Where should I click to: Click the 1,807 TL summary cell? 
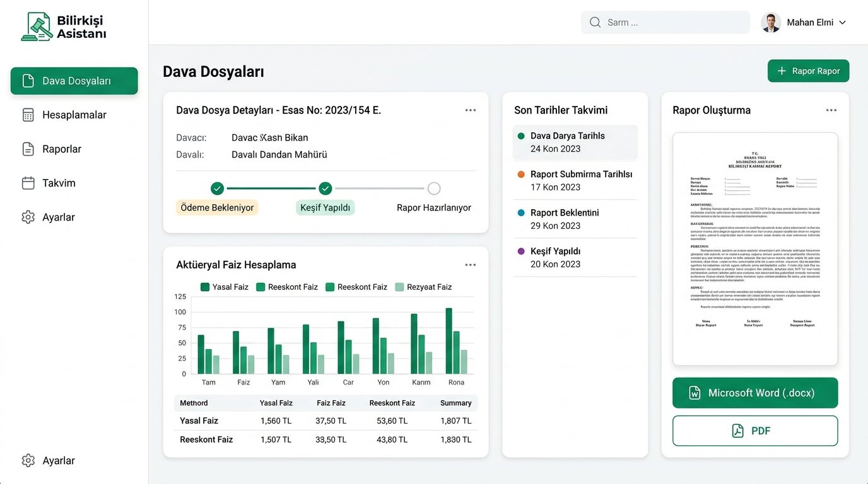coord(455,421)
